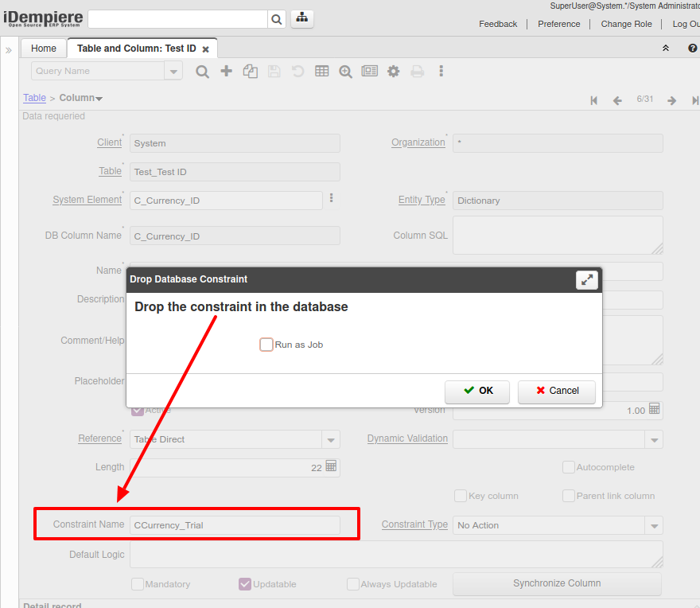Click the Copy Record icon
Screen dimensions: 700x608
point(251,72)
